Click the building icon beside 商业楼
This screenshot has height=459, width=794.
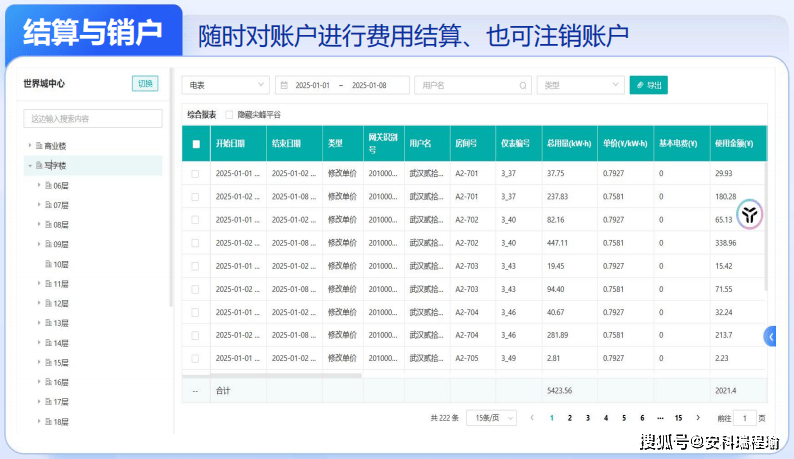(39, 146)
